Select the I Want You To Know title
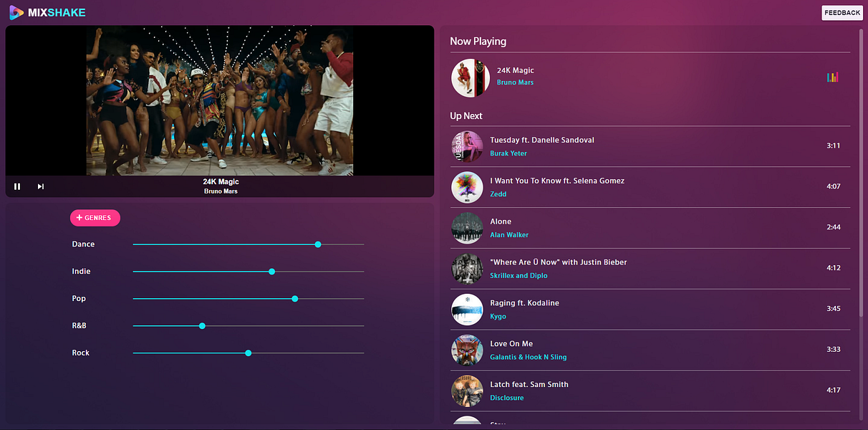 [x=557, y=181]
